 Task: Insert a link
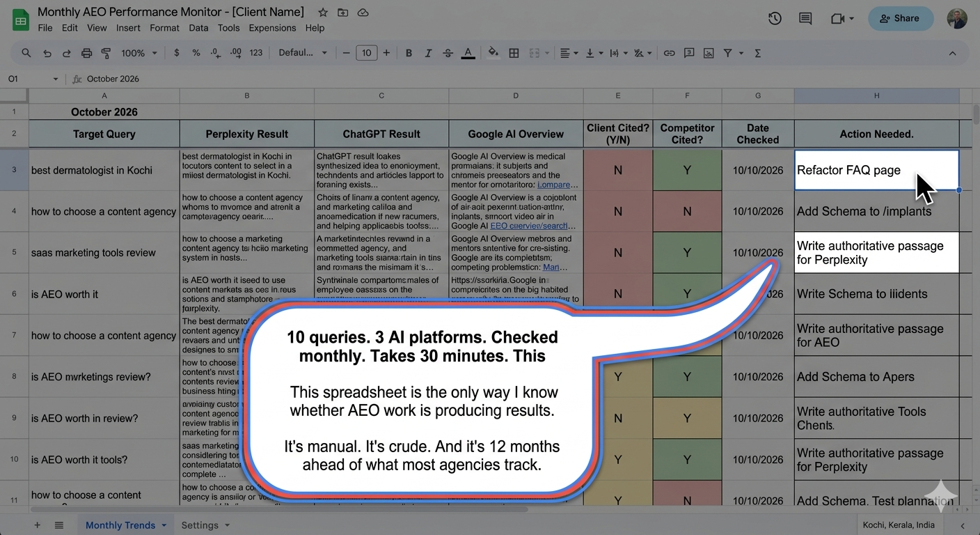[x=669, y=53]
